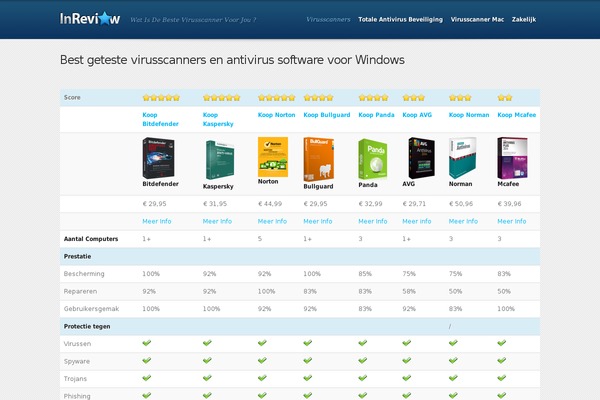
Task: Go to Virusscanner Mac page
Action: click(x=477, y=20)
